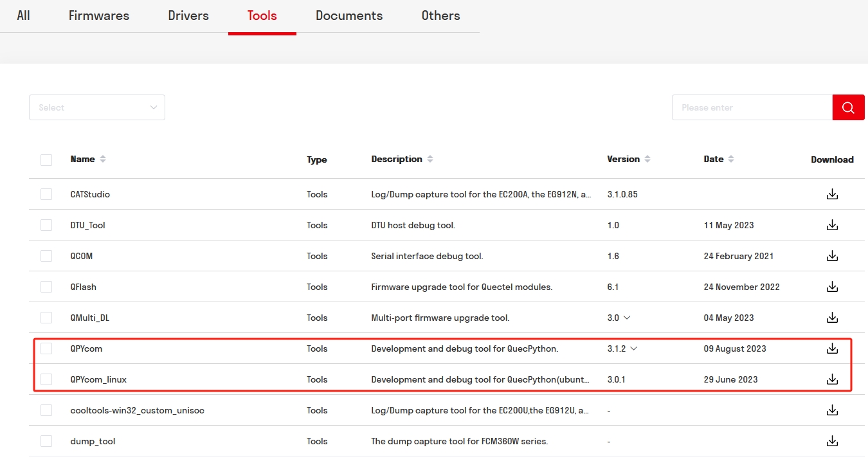This screenshot has height=461, width=868.
Task: Download the dump_tool file
Action: click(832, 441)
